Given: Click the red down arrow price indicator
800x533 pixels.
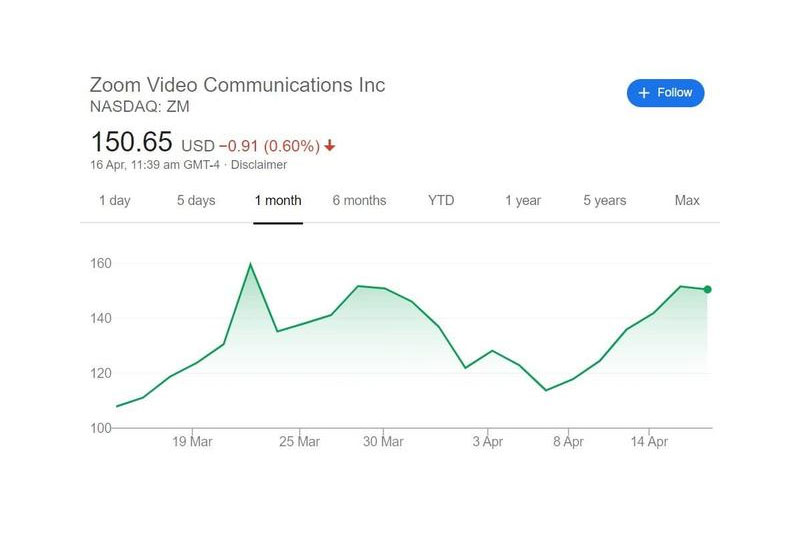Looking at the screenshot, I should tap(330, 146).
